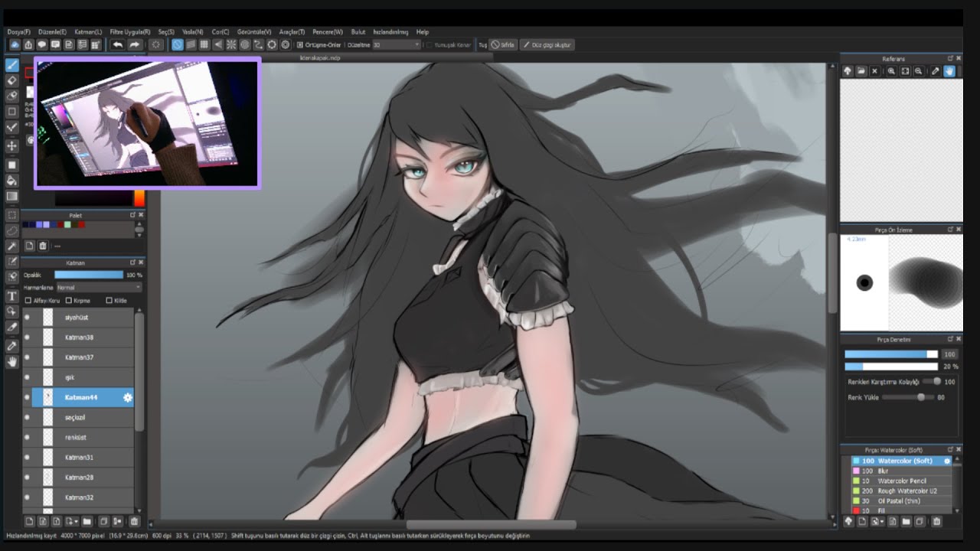The height and width of the screenshot is (551, 980).
Task: Toggle the Alfayı Koru checkbox
Action: click(x=28, y=301)
